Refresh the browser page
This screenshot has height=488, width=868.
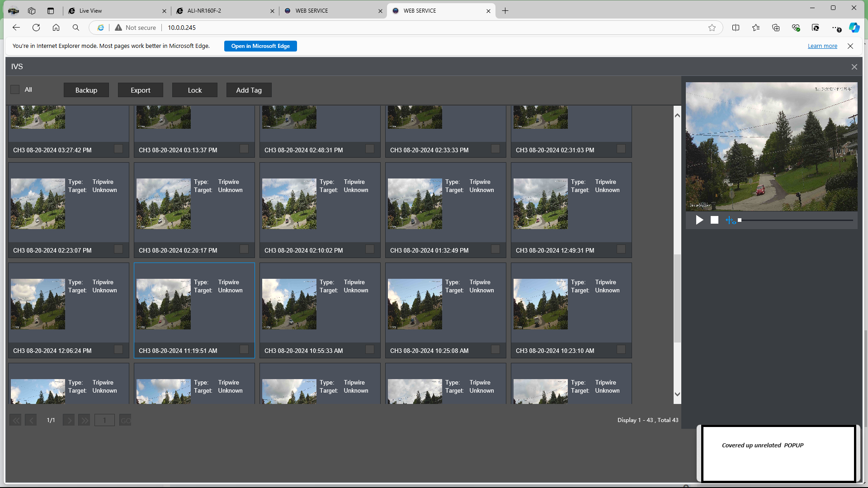coord(36,28)
